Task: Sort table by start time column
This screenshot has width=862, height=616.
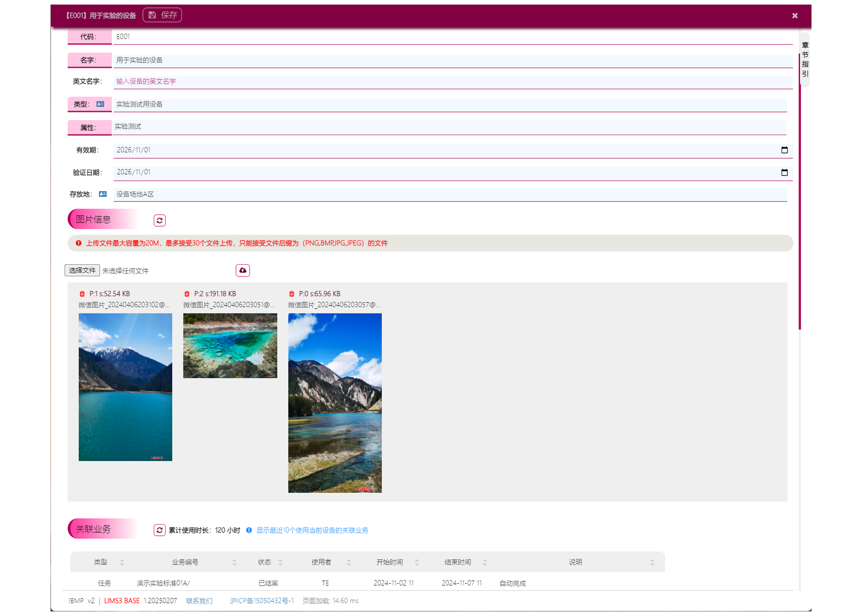Action: [417, 562]
